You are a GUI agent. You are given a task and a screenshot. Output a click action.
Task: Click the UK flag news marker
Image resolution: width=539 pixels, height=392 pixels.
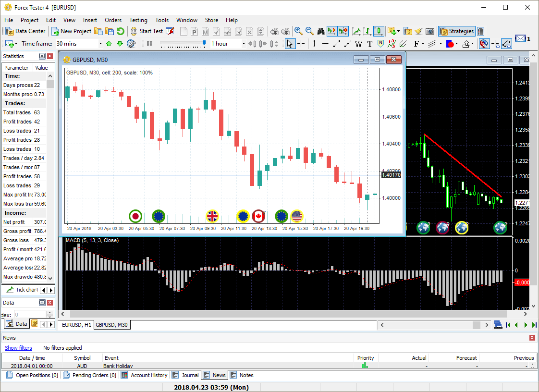[x=212, y=216]
